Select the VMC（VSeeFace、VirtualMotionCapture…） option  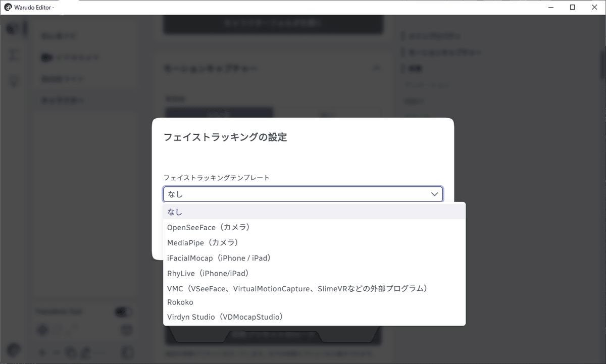point(314,289)
